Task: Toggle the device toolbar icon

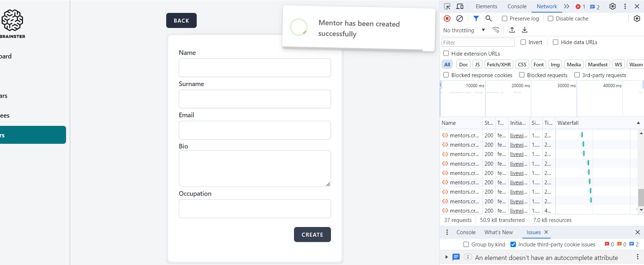Action: 459,6
